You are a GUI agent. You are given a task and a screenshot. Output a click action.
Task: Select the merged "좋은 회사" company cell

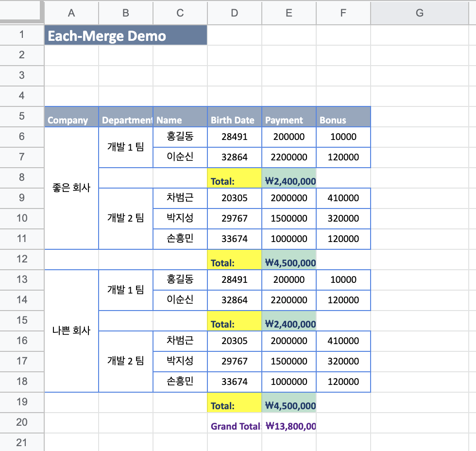[71, 188]
